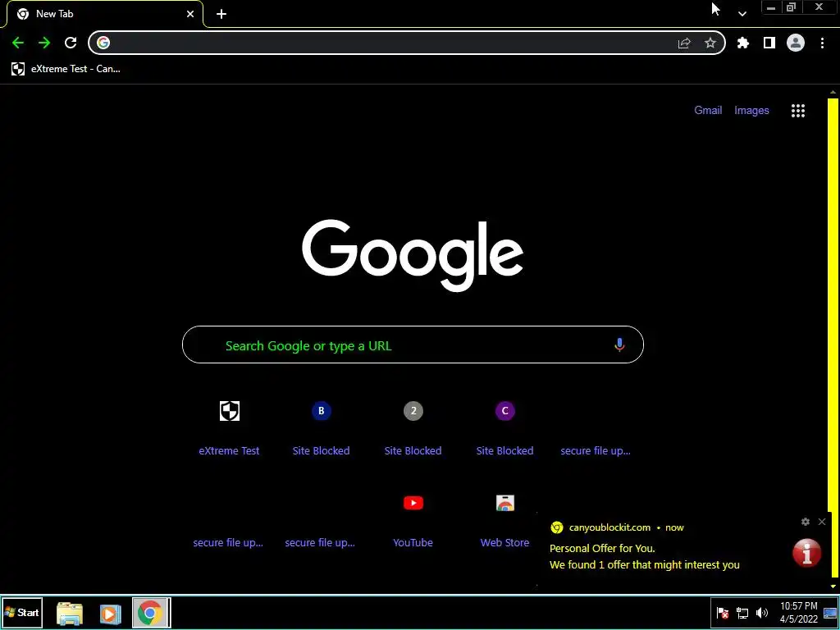Click the 'Personal Offer for You.' notification text
The width and height of the screenshot is (840, 630).
tap(602, 549)
